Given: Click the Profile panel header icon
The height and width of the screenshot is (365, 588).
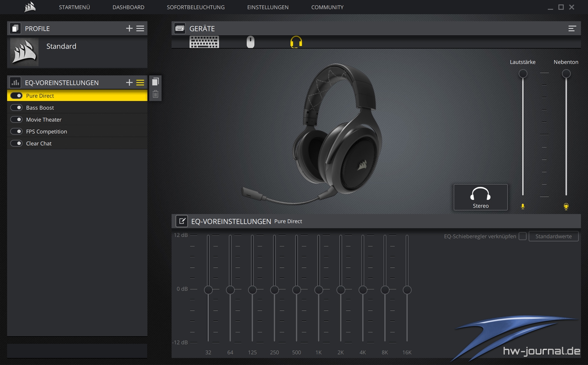Looking at the screenshot, I should (x=15, y=28).
